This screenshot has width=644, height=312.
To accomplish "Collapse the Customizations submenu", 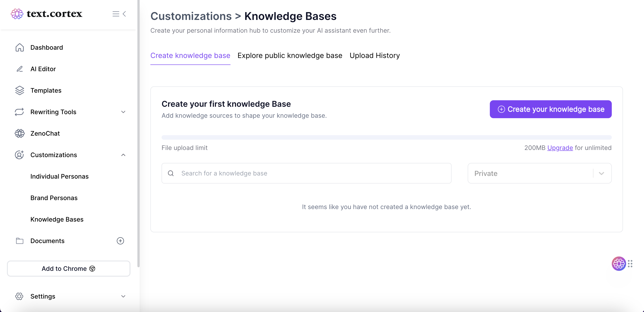I will tap(123, 155).
